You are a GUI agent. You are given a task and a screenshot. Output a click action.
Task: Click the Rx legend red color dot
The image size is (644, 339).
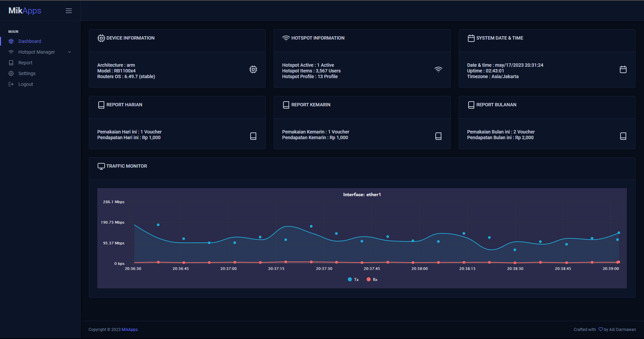coord(369,279)
